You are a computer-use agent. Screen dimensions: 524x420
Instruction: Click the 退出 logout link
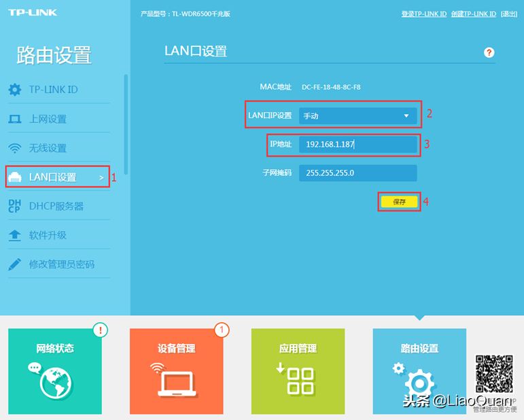point(509,14)
